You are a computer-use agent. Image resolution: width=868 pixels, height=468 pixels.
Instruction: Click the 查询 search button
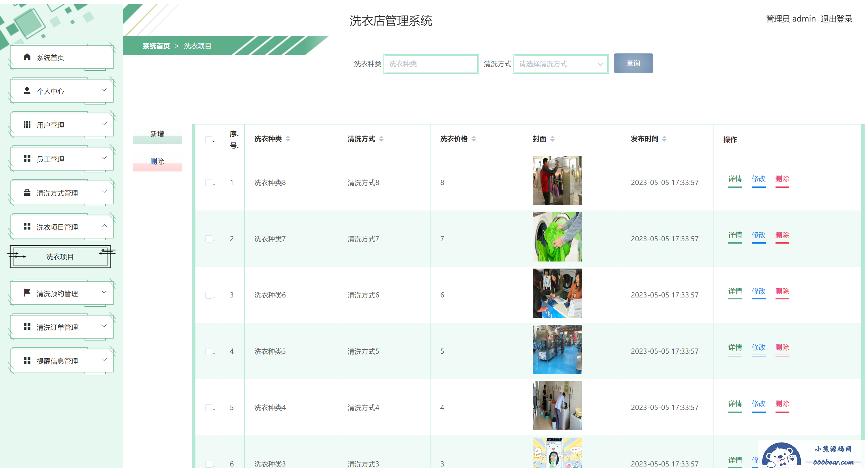coord(633,63)
